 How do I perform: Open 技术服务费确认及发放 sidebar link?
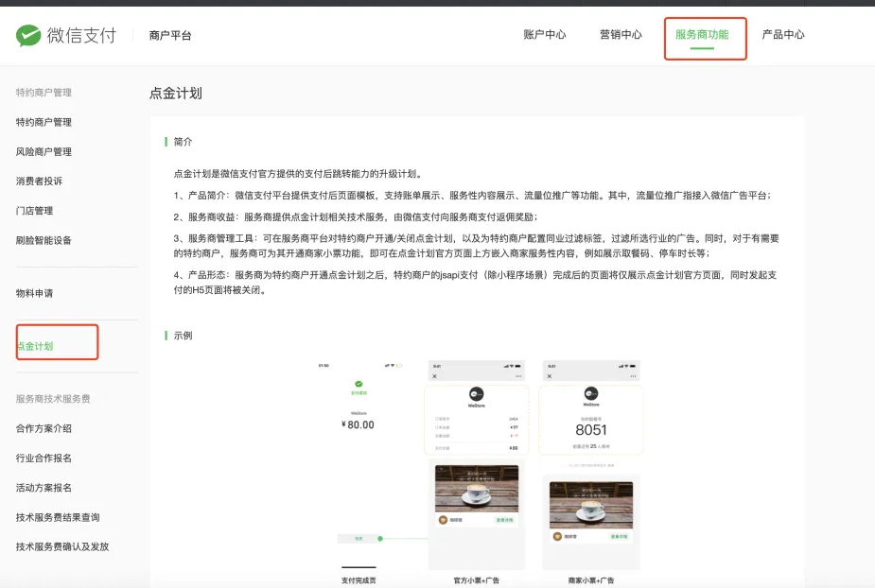pyautogui.click(x=62, y=546)
